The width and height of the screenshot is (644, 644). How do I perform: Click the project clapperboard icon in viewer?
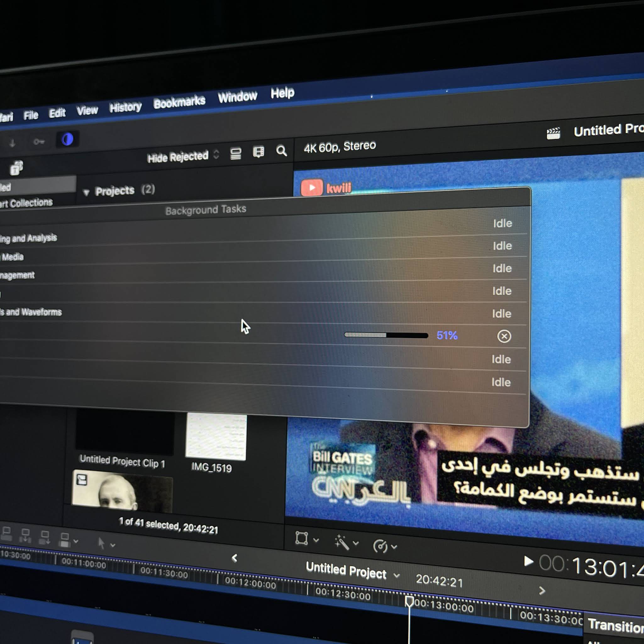553,134
